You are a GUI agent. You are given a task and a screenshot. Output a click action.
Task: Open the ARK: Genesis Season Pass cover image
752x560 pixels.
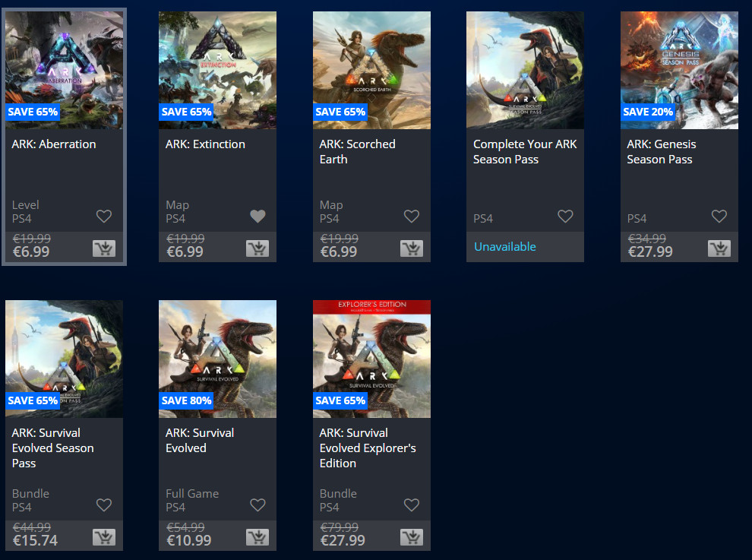point(679,70)
